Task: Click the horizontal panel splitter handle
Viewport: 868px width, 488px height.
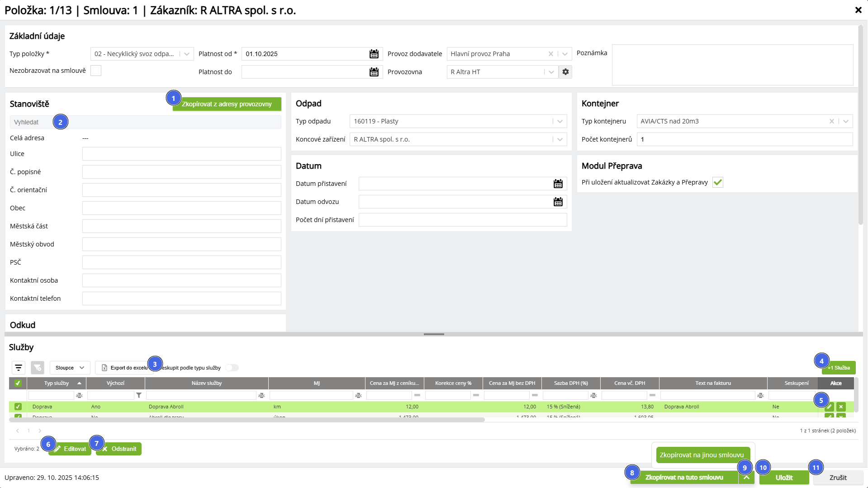Action: click(434, 334)
